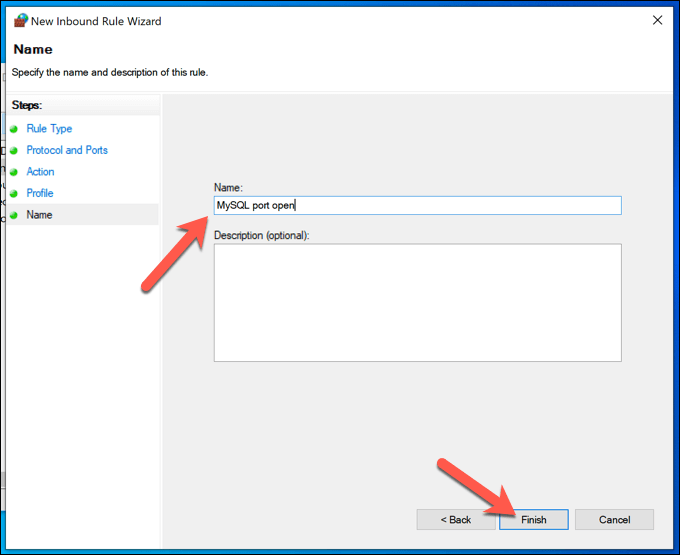Go back with the < Back button
The image size is (680, 555).
455,519
